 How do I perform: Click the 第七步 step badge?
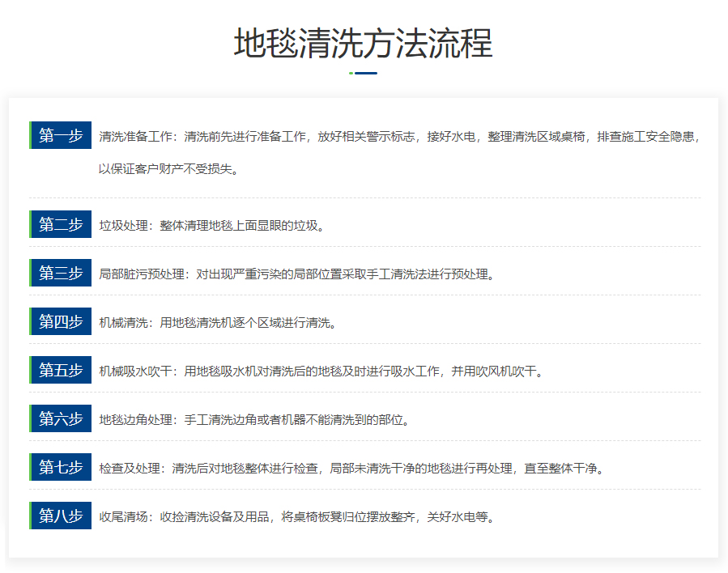coord(61,468)
